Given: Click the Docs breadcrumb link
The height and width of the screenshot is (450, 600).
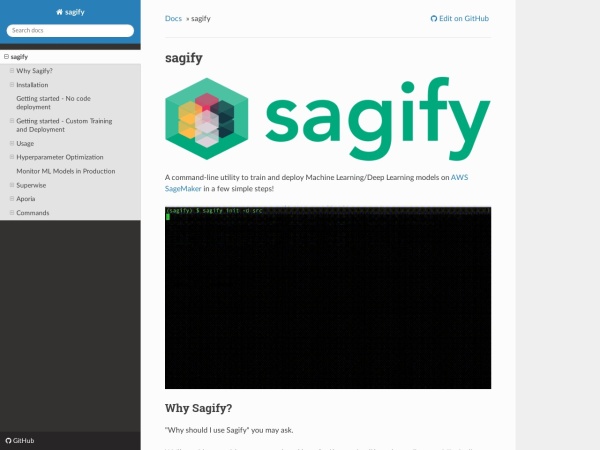Looking at the screenshot, I should (x=173, y=18).
